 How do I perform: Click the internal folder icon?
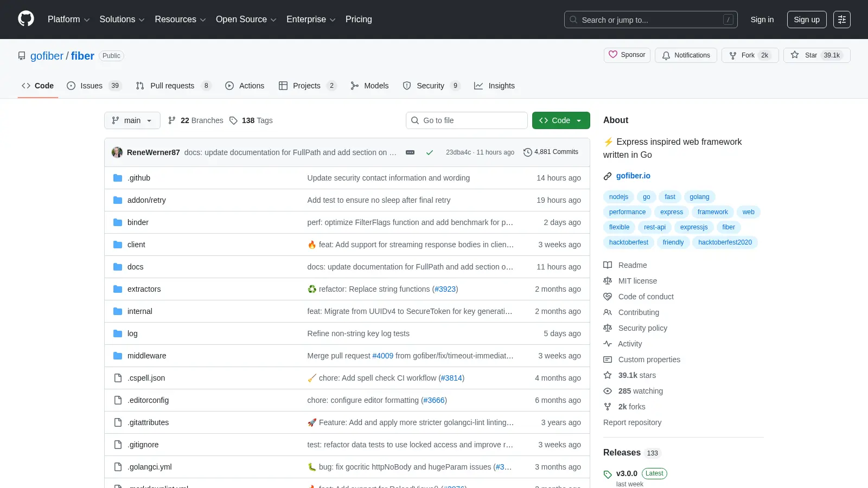118,311
